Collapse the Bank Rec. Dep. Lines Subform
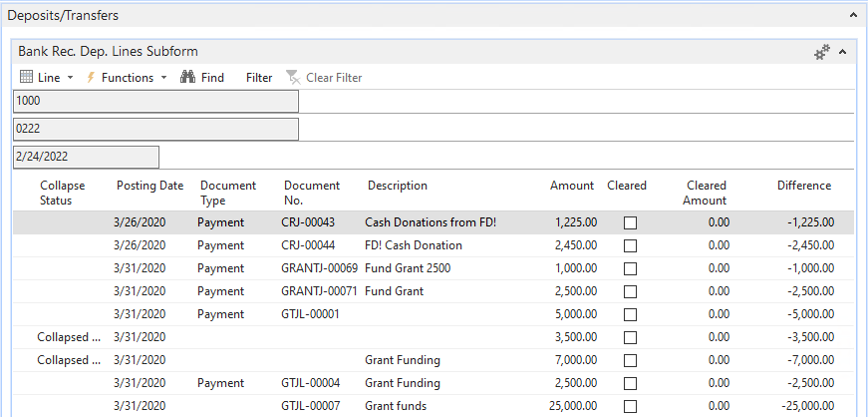868x417 pixels. (843, 52)
